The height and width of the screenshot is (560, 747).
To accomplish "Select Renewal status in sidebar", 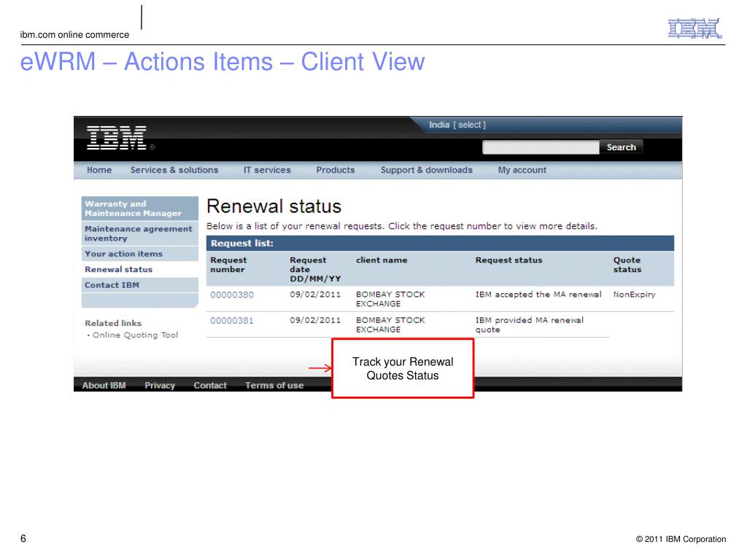I will pyautogui.click(x=139, y=269).
